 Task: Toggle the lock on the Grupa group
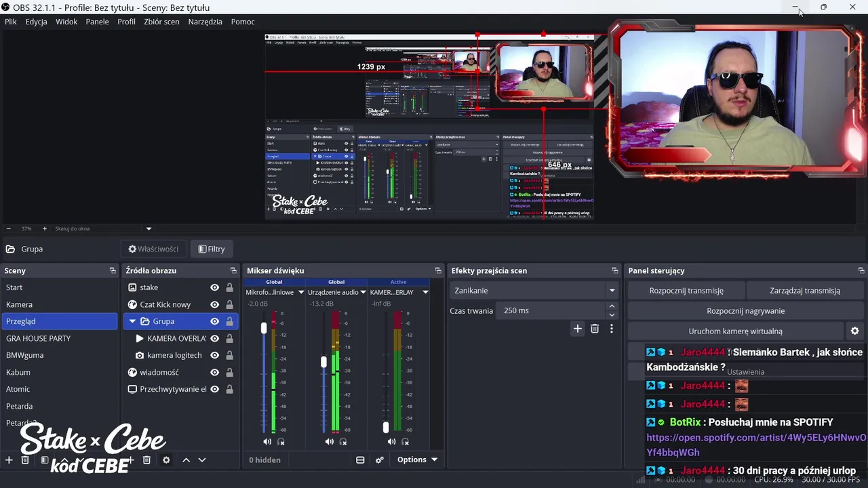click(x=229, y=321)
